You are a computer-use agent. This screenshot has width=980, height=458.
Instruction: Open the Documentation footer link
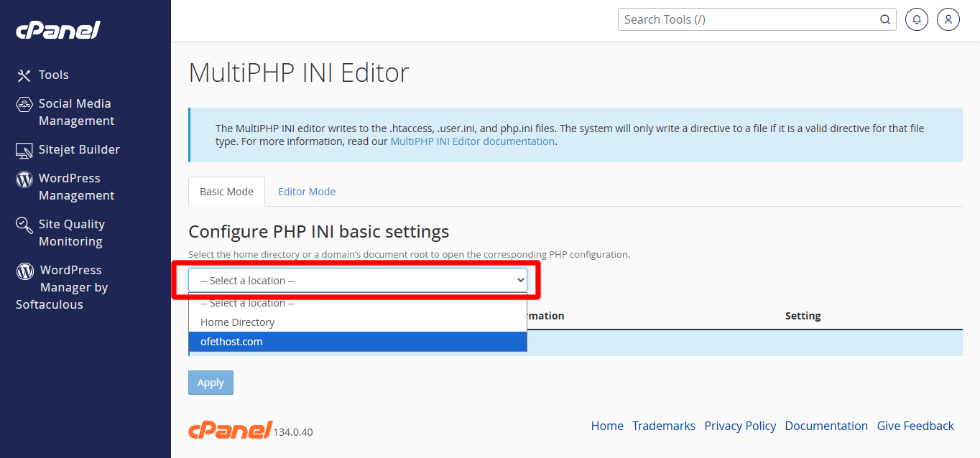click(x=826, y=426)
